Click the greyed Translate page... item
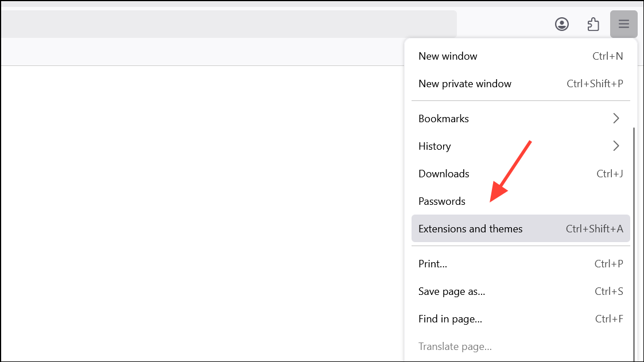The image size is (644, 362). tap(455, 347)
